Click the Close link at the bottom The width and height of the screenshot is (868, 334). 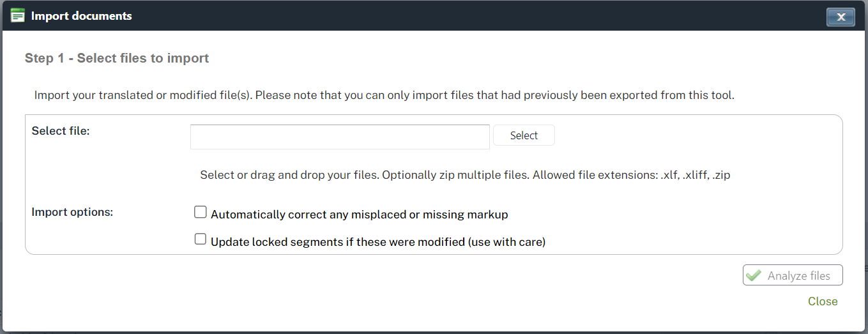click(823, 301)
